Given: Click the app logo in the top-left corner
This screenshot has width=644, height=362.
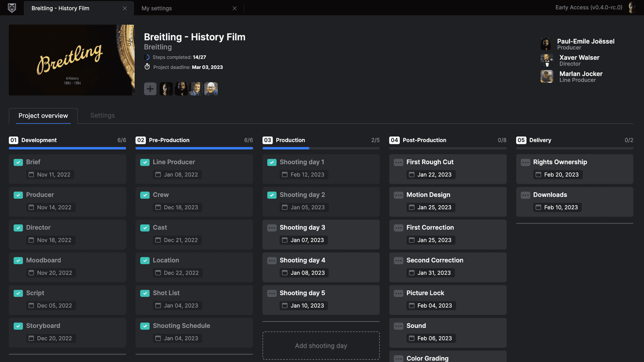Looking at the screenshot, I should point(12,8).
